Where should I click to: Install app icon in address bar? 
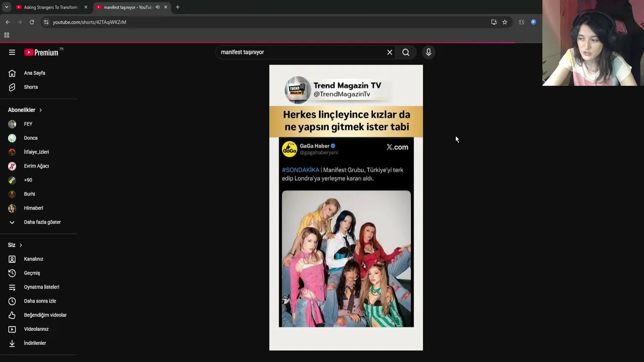click(x=494, y=22)
